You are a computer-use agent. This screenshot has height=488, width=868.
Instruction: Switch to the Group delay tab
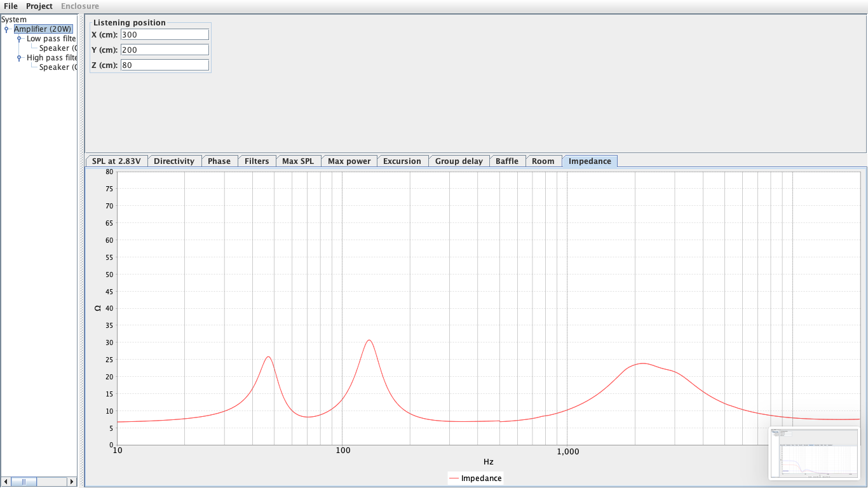tap(459, 161)
